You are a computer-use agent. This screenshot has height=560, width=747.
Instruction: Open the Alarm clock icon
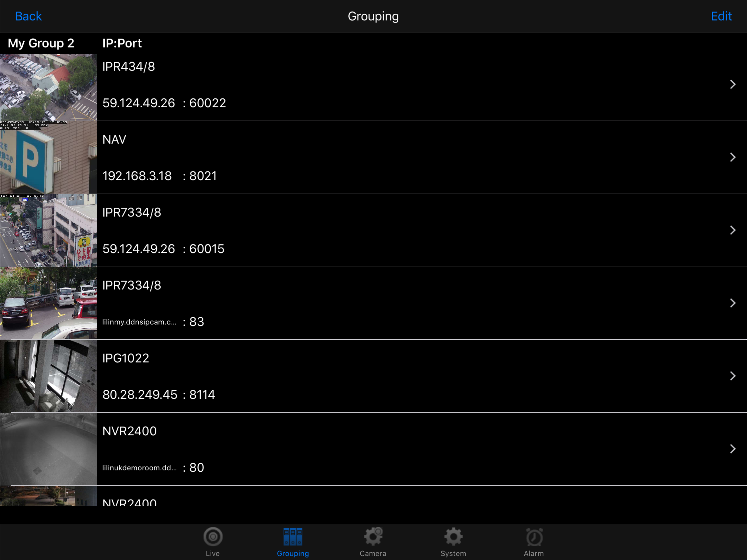pyautogui.click(x=534, y=537)
